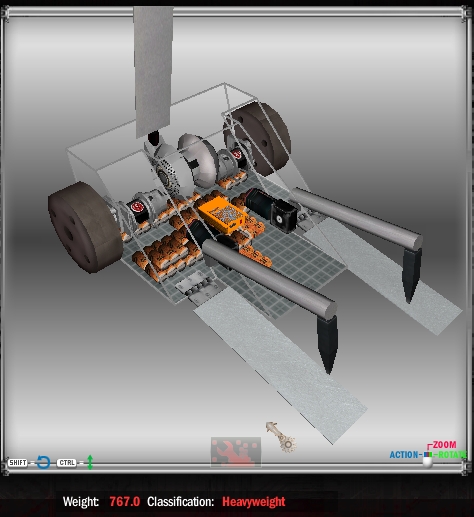Click the red wrench-and-robot icon

[x=236, y=452]
